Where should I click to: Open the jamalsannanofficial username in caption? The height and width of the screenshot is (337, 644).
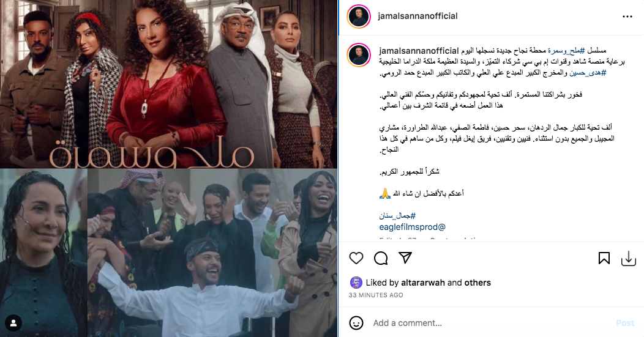pos(419,51)
